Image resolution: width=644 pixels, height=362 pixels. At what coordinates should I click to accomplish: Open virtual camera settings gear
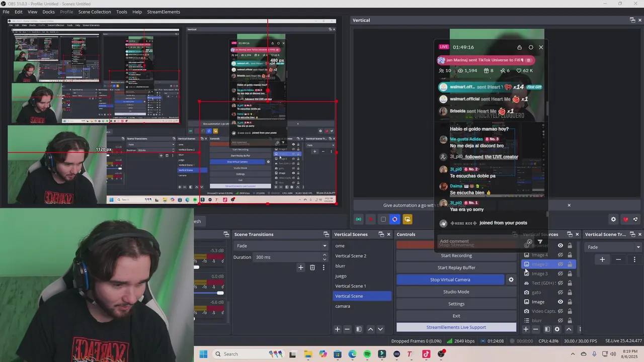pos(511,280)
